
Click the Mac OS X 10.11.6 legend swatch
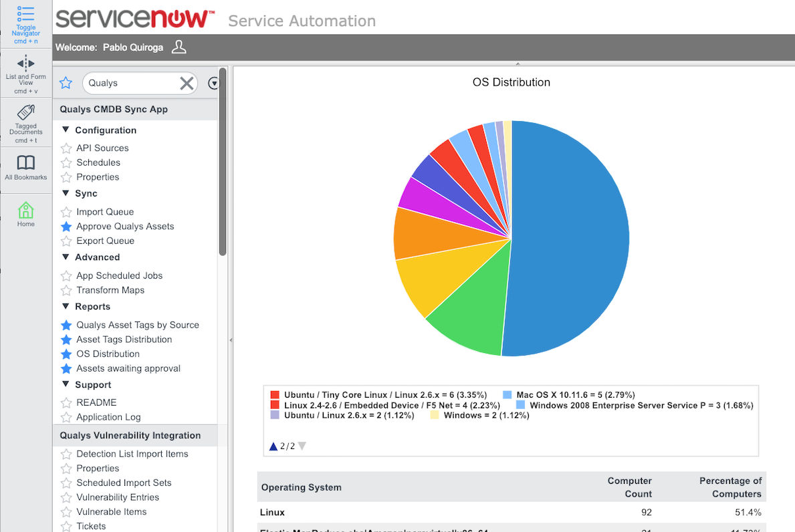click(507, 395)
